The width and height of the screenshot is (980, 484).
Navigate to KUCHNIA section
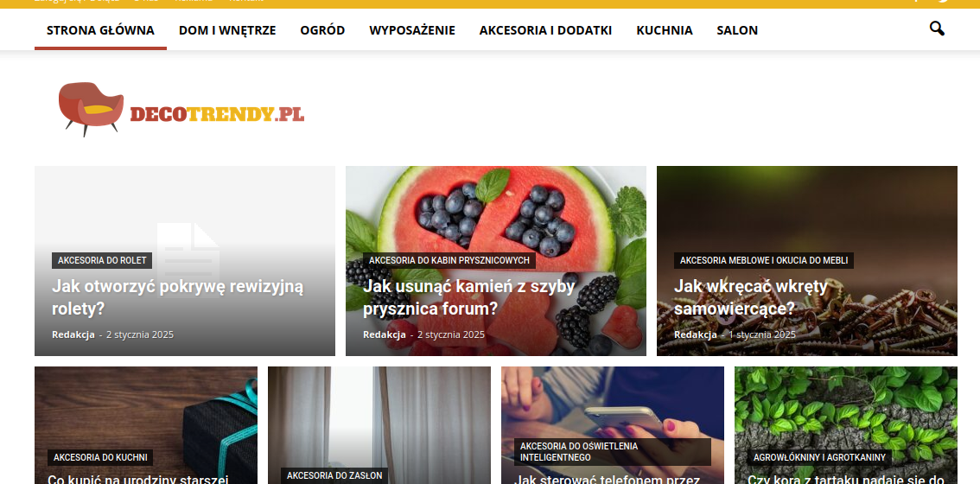tap(665, 30)
